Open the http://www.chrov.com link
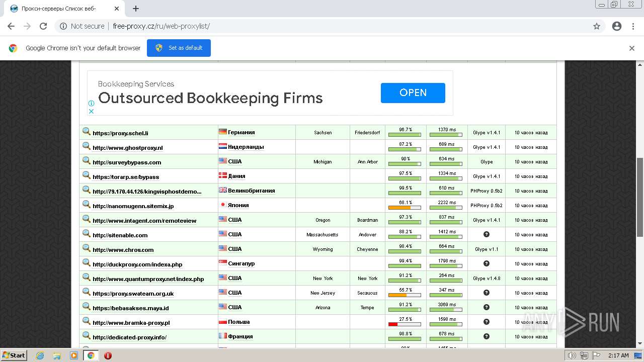This screenshot has width=644, height=362. [x=123, y=250]
